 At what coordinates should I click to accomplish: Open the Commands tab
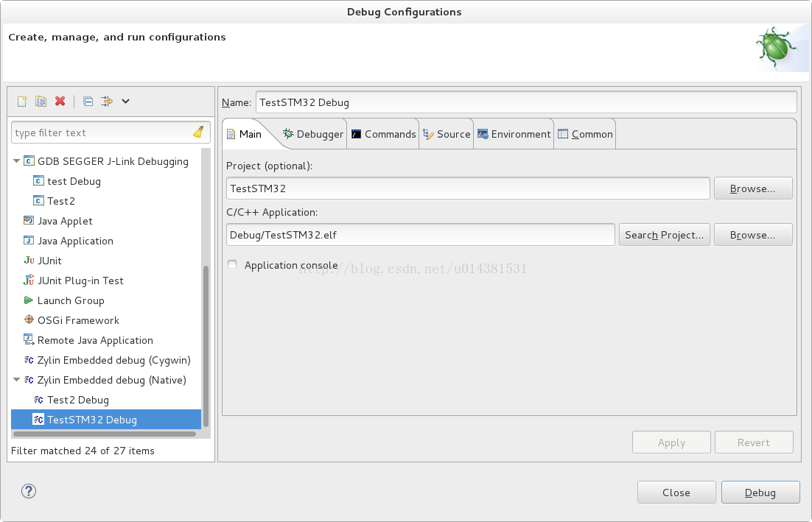(383, 134)
